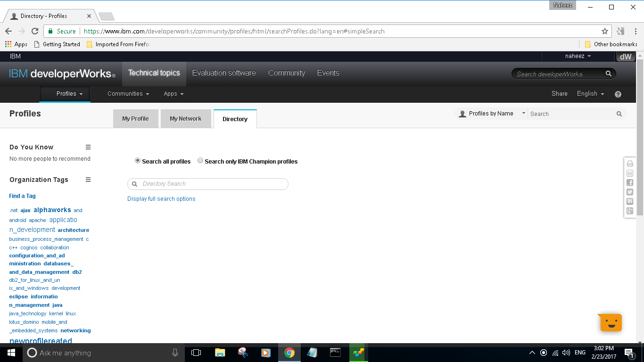
Task: Open Organization Tags section menu
Action: [x=88, y=180]
